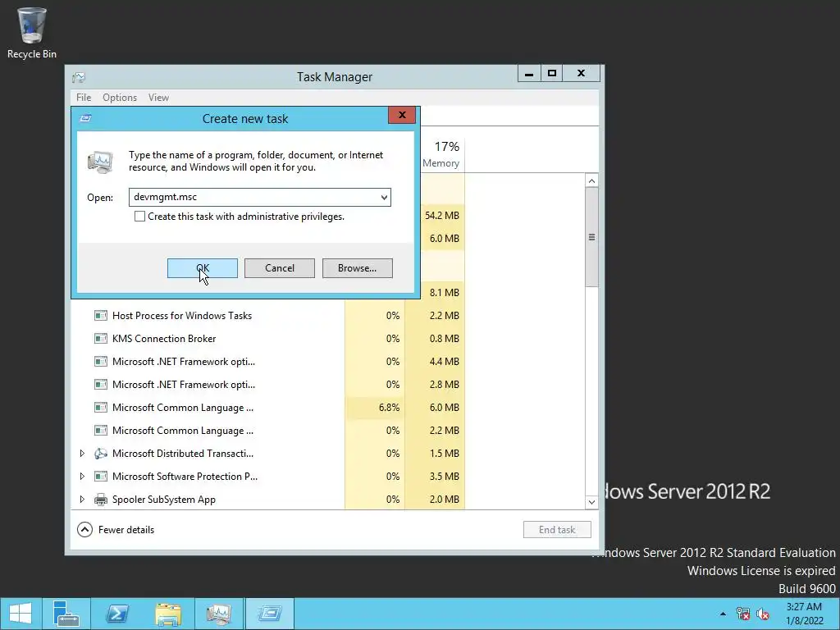Click Fewer details link

[126, 530]
